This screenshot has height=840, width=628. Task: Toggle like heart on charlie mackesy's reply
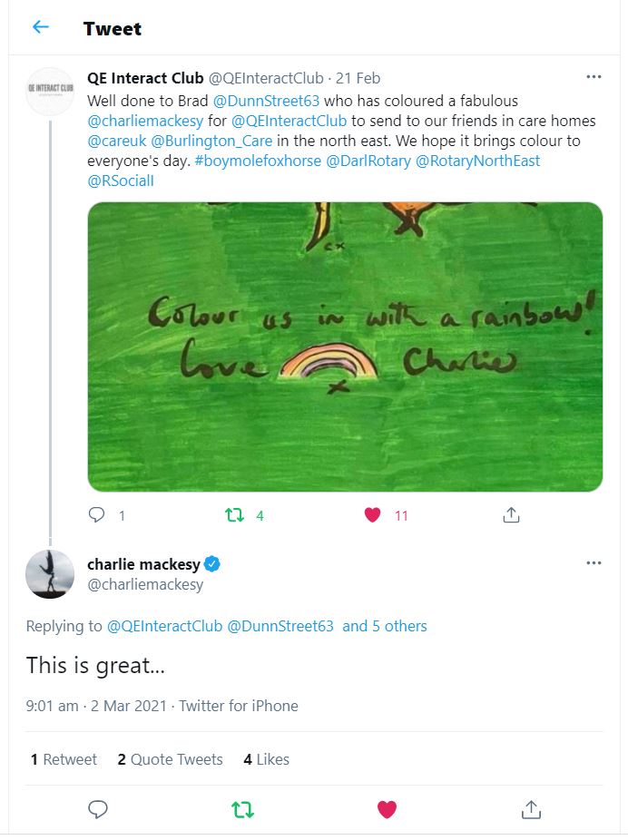point(387,809)
